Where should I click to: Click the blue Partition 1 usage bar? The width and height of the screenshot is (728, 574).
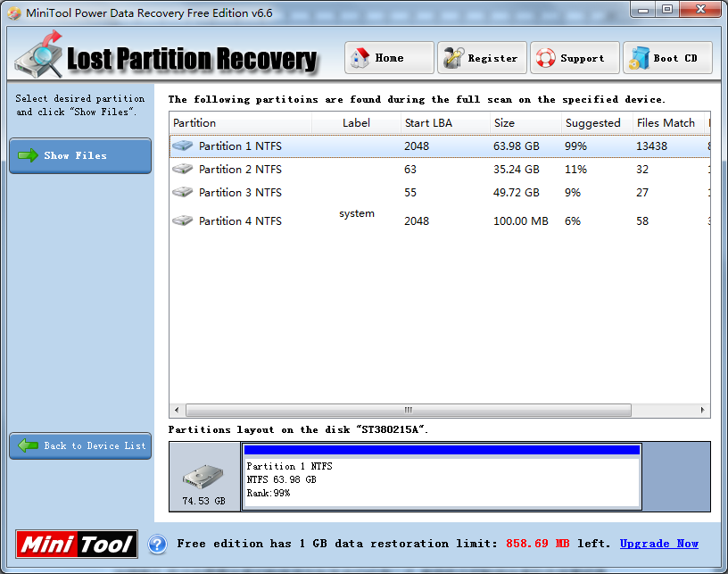pos(442,450)
